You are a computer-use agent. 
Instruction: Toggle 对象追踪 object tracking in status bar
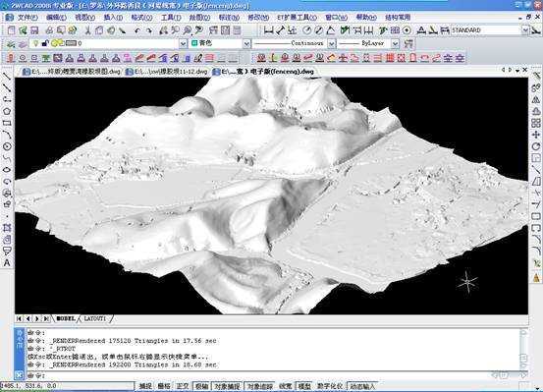(x=260, y=386)
